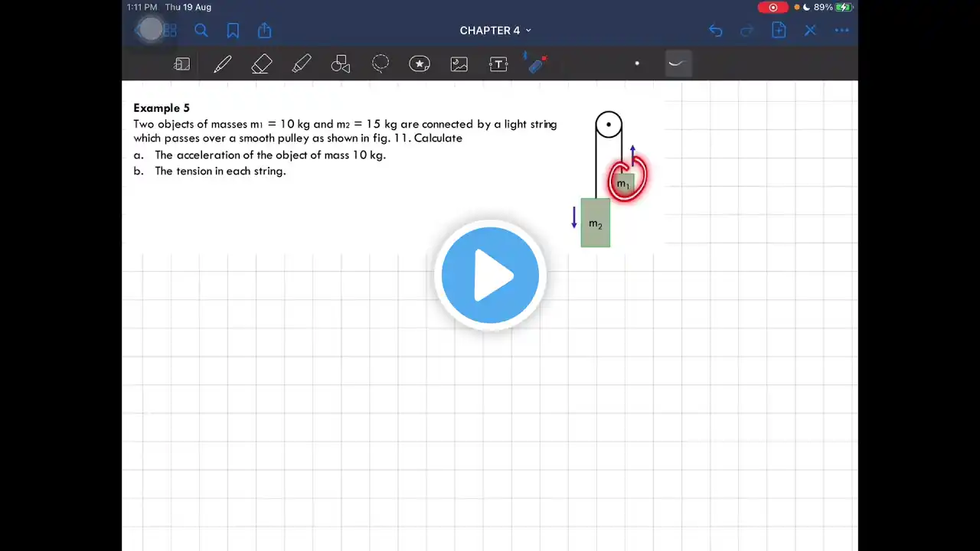The width and height of the screenshot is (980, 551).
Task: Select the Lasso selection tool
Action: 381,64
